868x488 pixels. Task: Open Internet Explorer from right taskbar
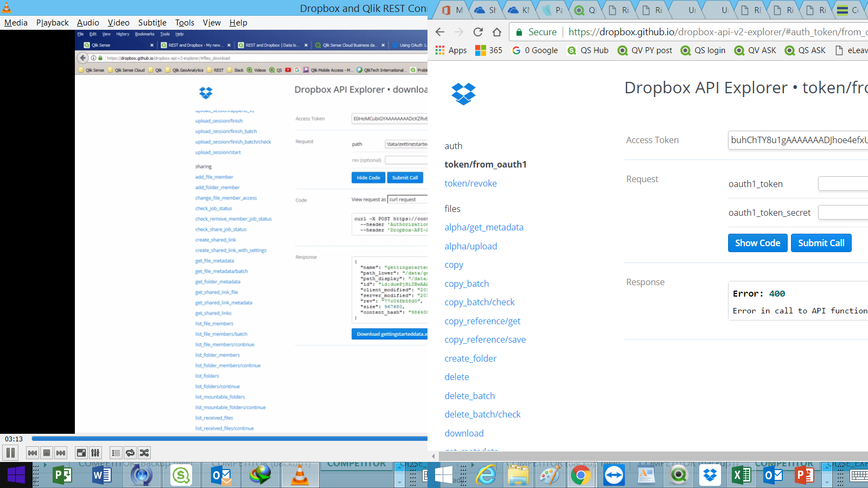[x=486, y=476]
